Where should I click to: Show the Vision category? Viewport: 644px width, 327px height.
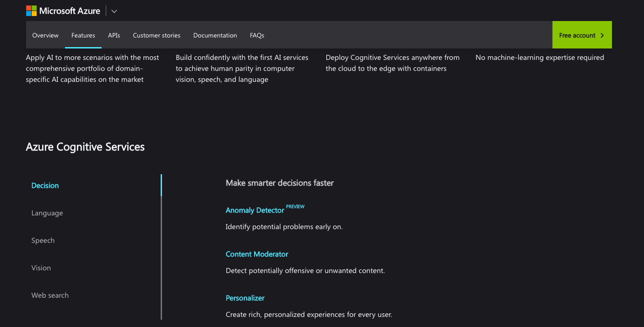[x=41, y=268]
